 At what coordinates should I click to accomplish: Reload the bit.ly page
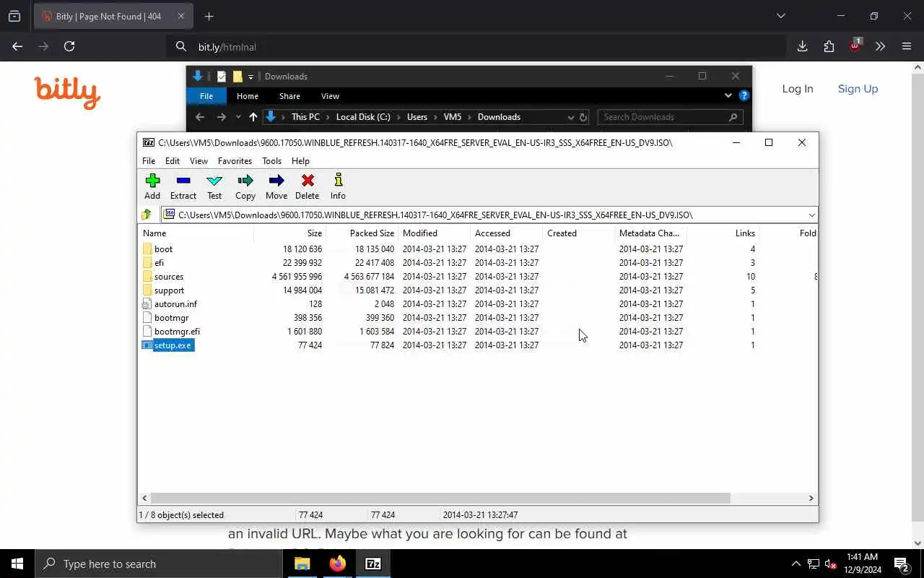[69, 46]
